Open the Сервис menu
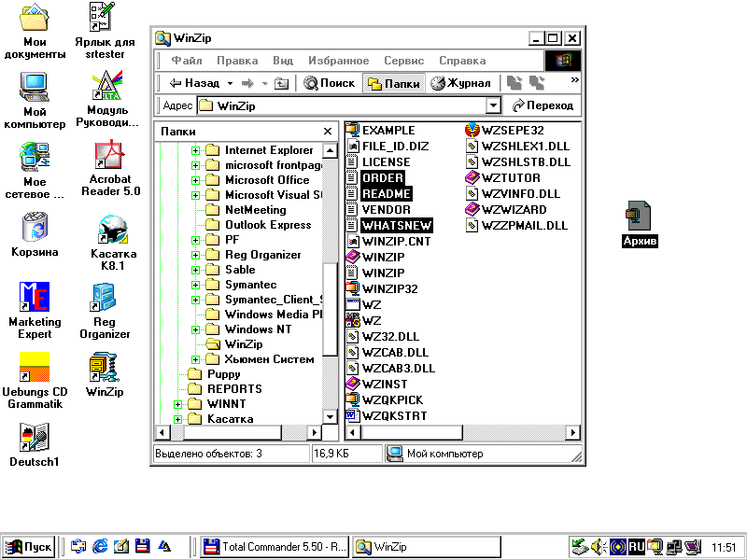This screenshot has height=560, width=747. (x=404, y=61)
